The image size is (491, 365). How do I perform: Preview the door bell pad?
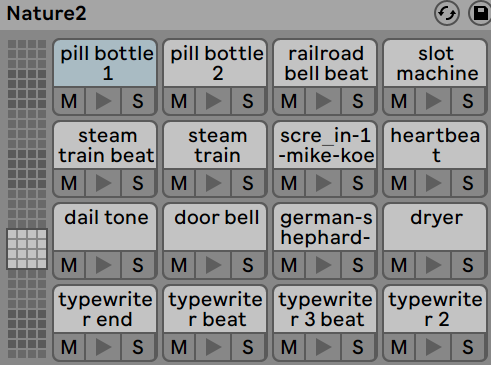[x=213, y=265]
